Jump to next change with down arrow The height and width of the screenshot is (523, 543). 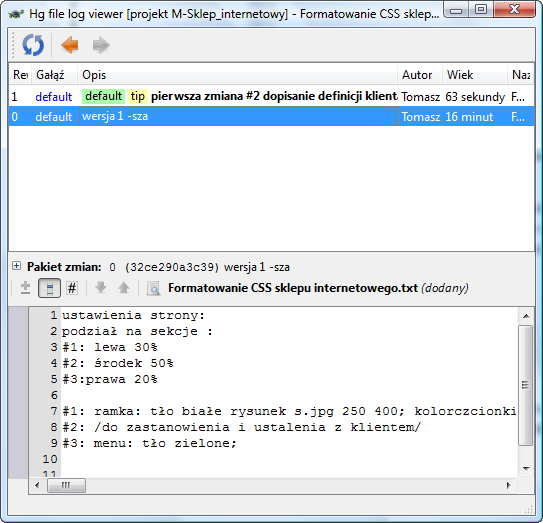pos(101,288)
